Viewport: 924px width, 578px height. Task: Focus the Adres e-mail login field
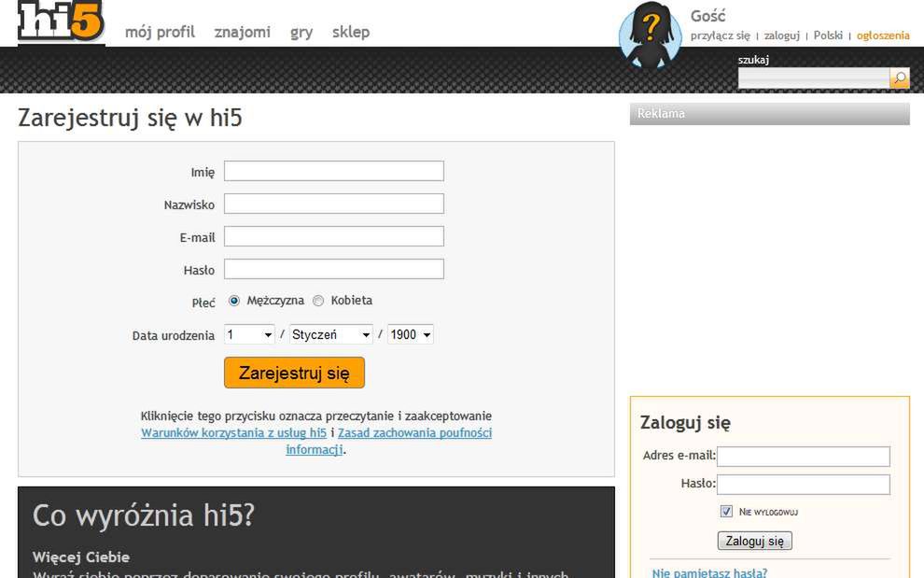(804, 457)
